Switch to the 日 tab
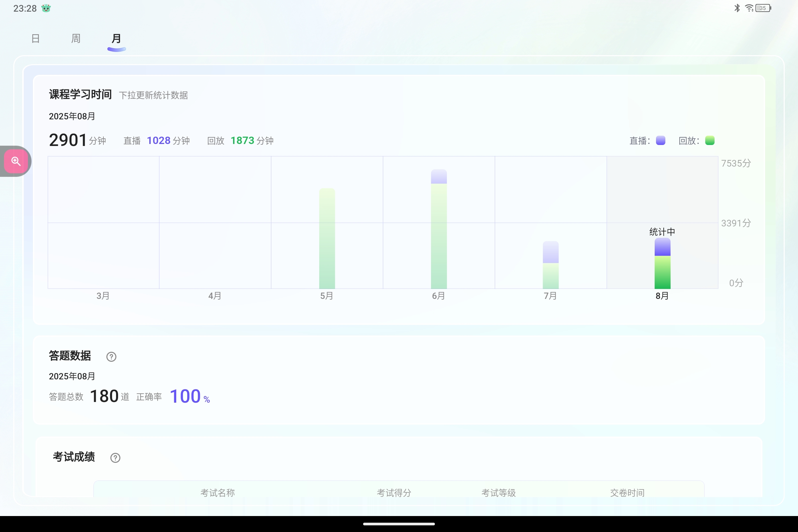 click(x=36, y=39)
